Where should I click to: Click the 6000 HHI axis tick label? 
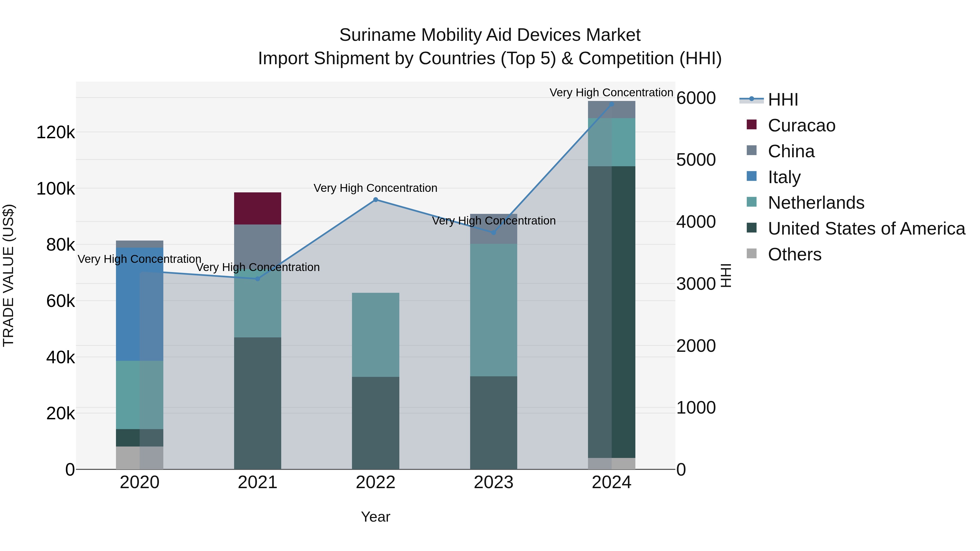[696, 98]
